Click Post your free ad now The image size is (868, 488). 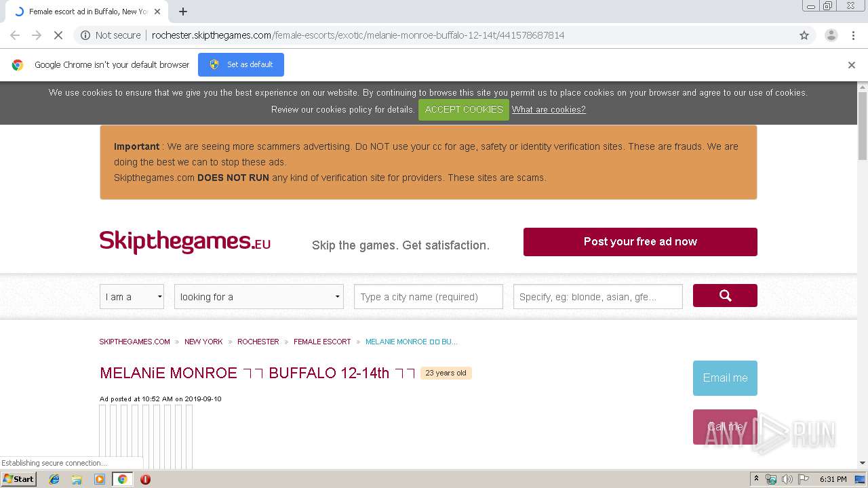(x=640, y=242)
